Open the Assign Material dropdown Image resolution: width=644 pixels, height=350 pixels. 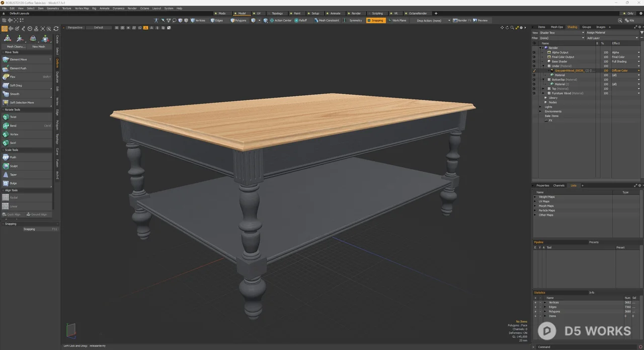[613, 33]
